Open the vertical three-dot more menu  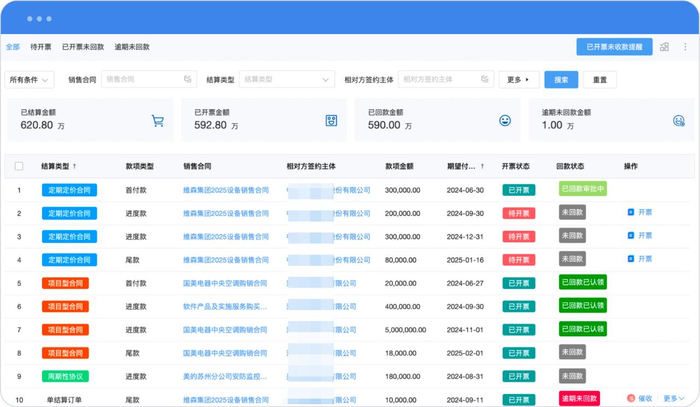tap(685, 47)
